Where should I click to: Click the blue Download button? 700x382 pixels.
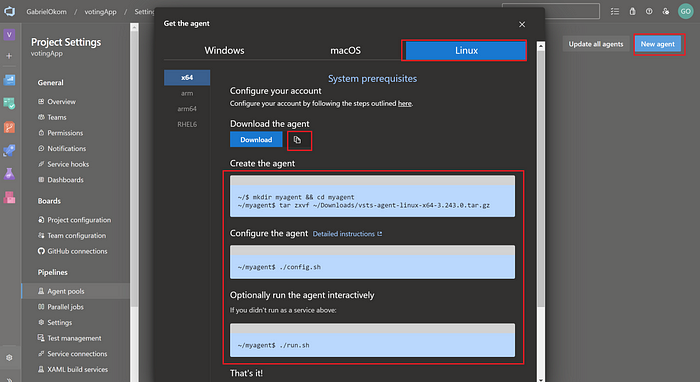coord(256,140)
